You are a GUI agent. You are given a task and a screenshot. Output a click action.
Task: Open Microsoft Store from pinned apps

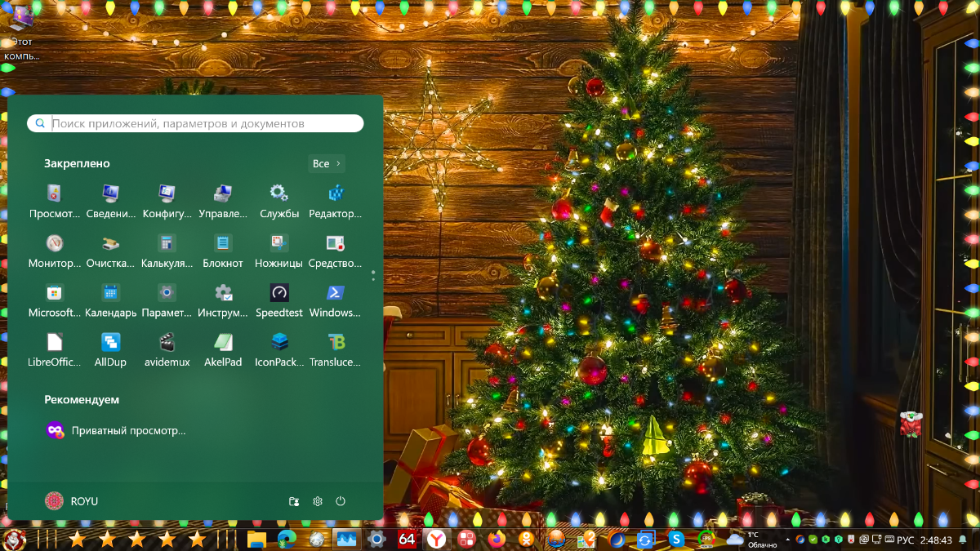[55, 300]
